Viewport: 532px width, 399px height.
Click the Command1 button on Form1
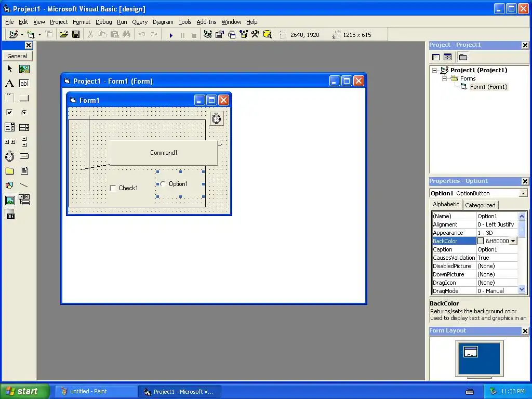pos(164,153)
